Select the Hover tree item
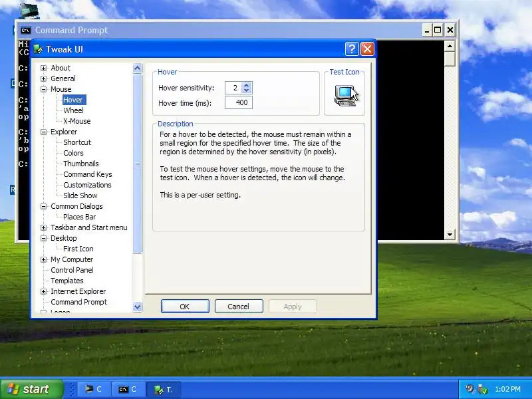The image size is (532, 399). pos(74,100)
